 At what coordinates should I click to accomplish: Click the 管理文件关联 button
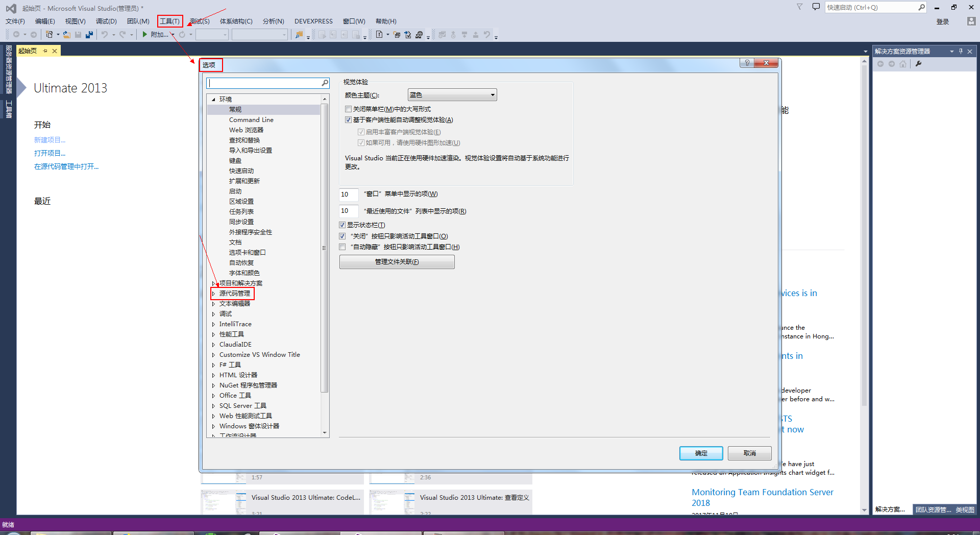click(397, 262)
